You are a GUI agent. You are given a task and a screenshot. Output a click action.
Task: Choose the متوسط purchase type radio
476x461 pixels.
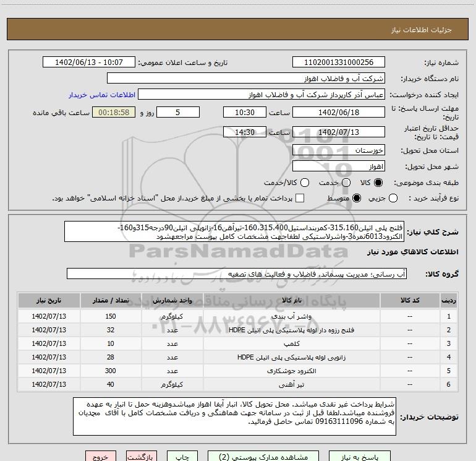pyautogui.click(x=357, y=199)
